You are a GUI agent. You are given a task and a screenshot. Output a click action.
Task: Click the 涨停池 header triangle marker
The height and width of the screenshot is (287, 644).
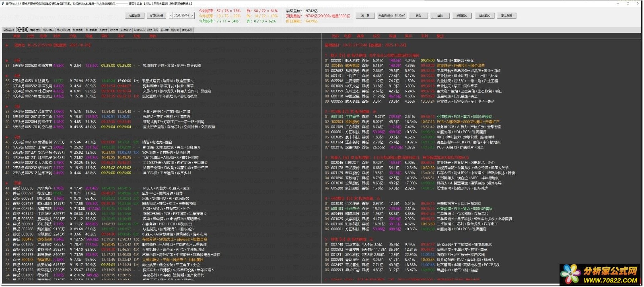pyautogui.click(x=7, y=45)
